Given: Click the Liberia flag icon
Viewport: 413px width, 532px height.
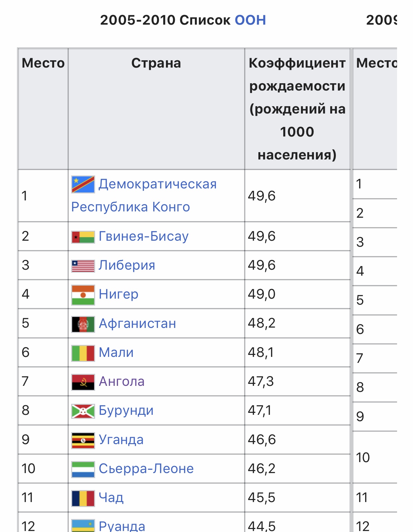Looking at the screenshot, I should tap(83, 266).
